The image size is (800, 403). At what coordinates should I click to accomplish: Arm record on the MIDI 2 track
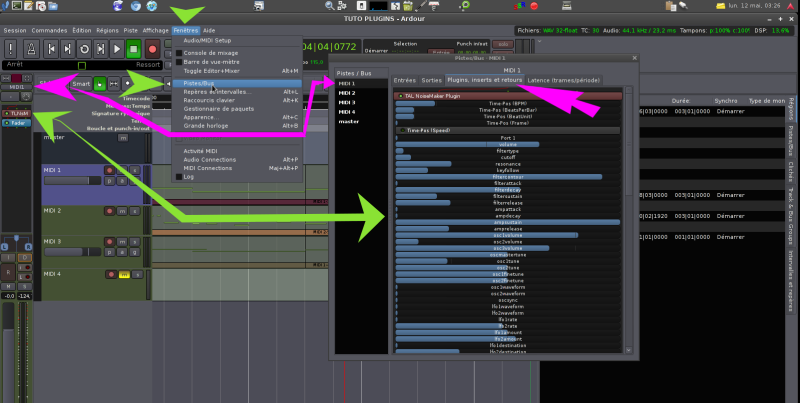pos(109,211)
